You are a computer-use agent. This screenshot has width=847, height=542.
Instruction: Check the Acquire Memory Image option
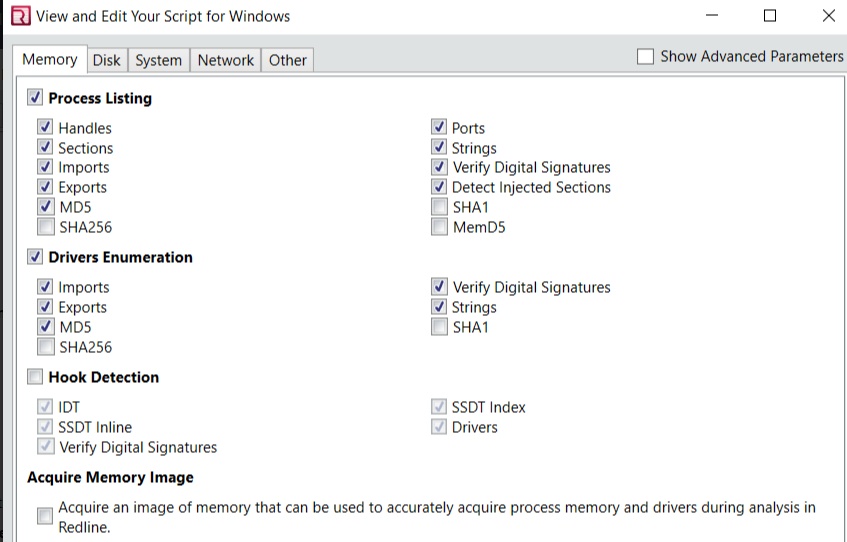point(45,516)
